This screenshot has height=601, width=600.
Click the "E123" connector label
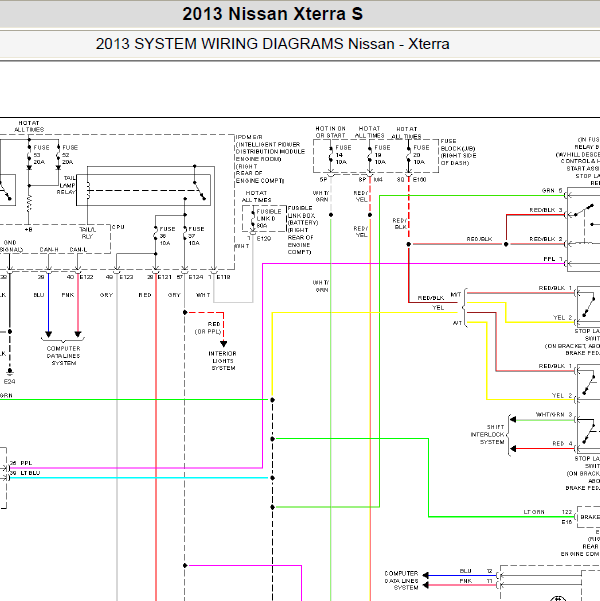point(126,277)
